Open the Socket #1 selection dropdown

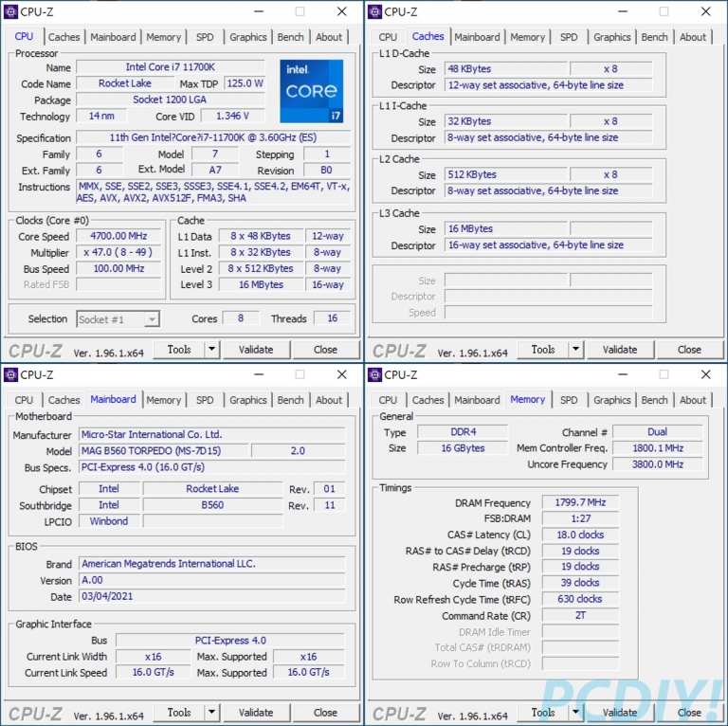click(x=118, y=319)
